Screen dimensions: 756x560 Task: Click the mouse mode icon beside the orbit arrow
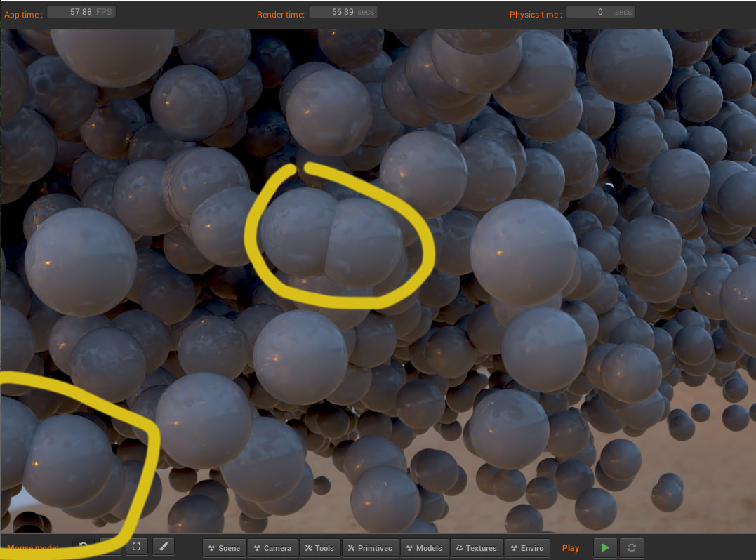[x=110, y=546]
